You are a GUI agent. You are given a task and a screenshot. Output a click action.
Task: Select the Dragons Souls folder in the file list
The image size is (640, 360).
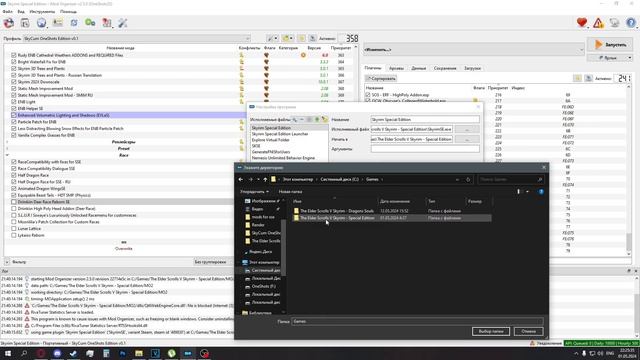[x=337, y=211]
